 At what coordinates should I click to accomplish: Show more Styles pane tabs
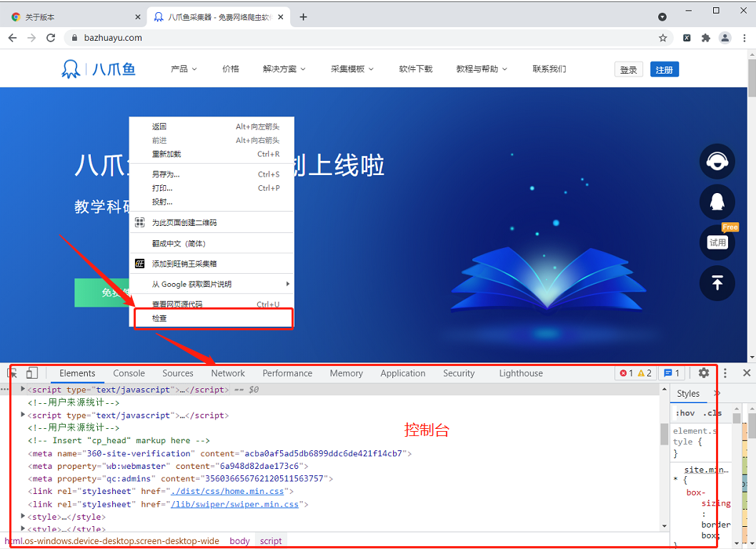tap(717, 393)
